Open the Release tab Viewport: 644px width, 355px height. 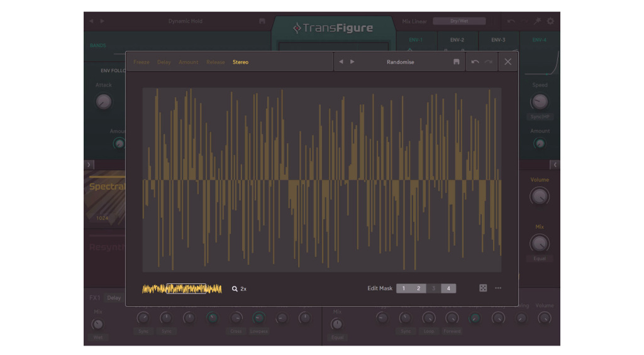pyautogui.click(x=216, y=62)
